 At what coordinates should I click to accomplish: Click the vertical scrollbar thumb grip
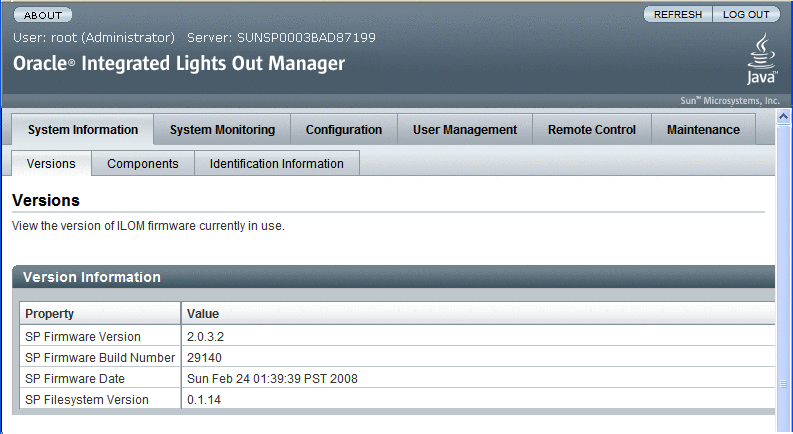[783, 384]
